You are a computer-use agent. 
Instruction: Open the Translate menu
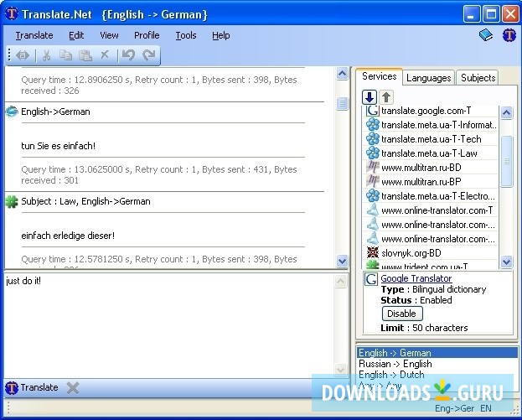[x=34, y=35]
